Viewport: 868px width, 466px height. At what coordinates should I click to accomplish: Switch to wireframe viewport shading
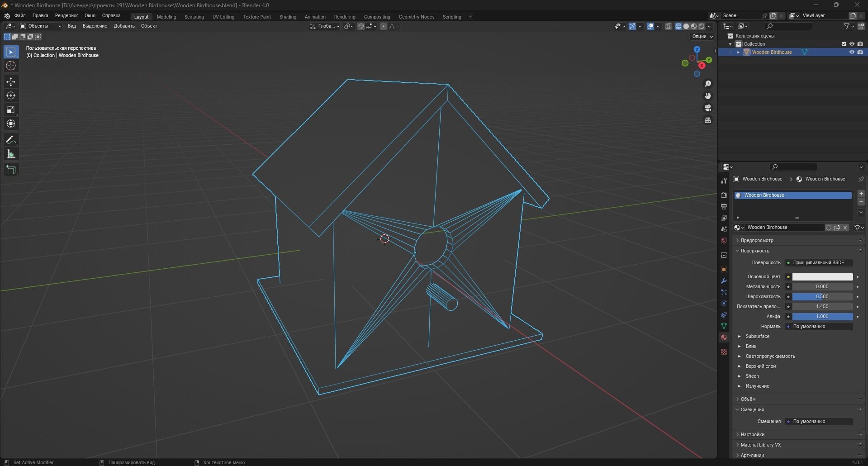tap(678, 26)
